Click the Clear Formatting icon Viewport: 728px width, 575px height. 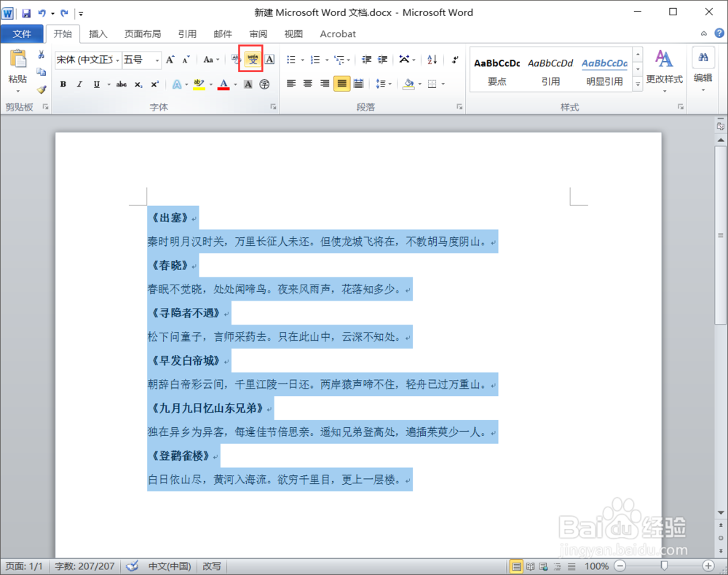234,60
